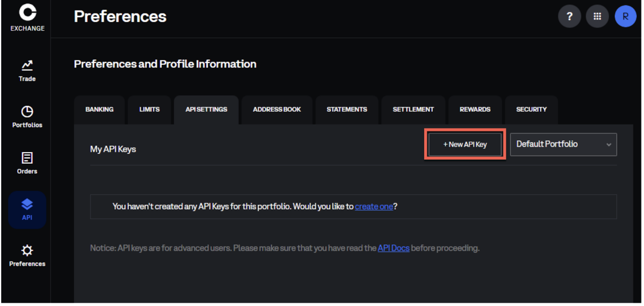
Task: Select the API Settings tab
Action: pos(206,110)
